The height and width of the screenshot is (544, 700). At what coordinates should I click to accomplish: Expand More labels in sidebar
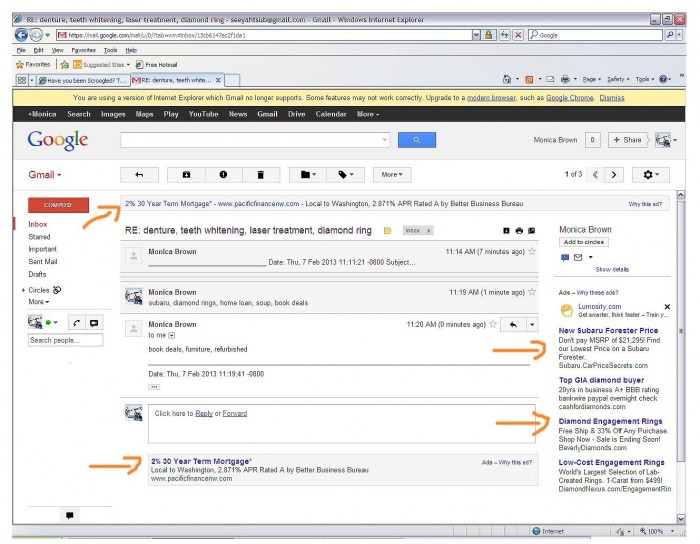38,302
